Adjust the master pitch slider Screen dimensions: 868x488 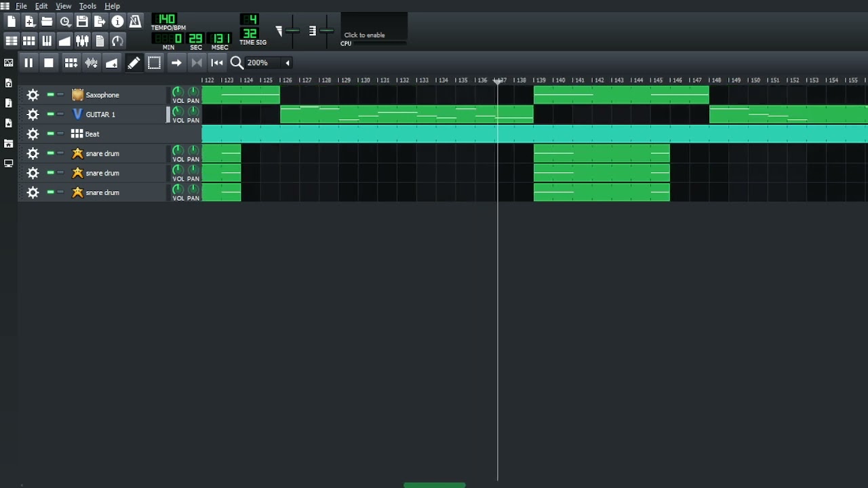[x=326, y=30]
